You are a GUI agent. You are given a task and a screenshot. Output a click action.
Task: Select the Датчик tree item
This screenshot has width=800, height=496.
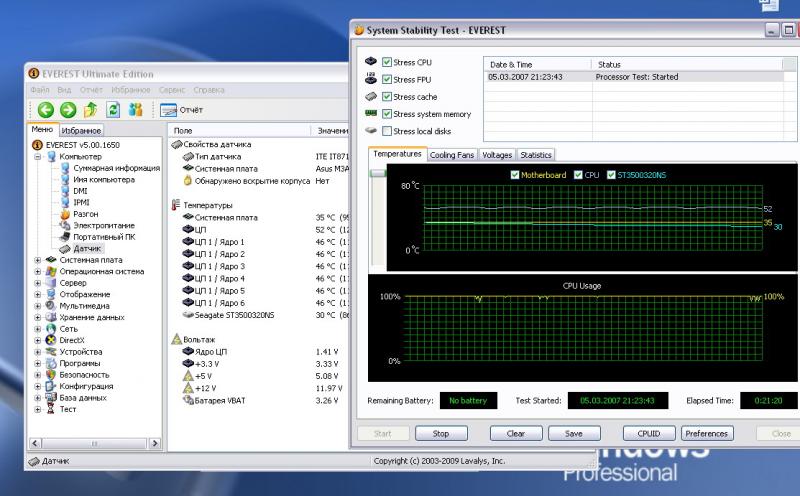(x=87, y=249)
